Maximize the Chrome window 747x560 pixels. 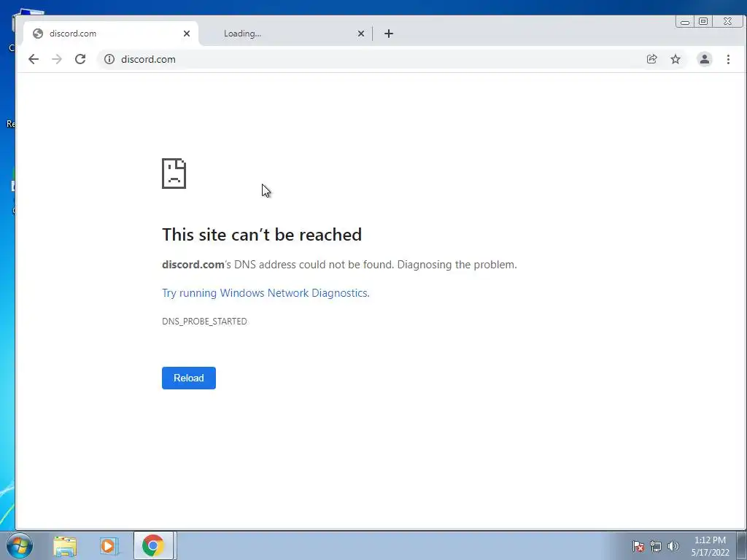click(703, 22)
